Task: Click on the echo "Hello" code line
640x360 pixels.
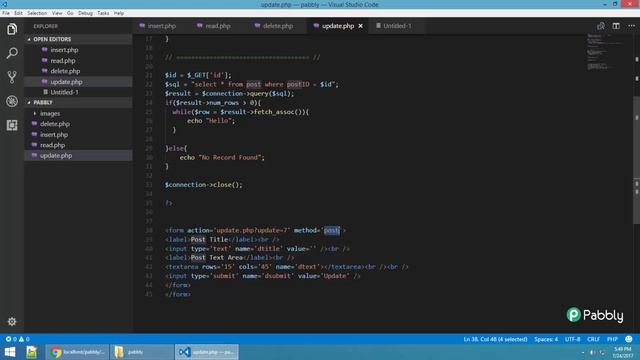Action: click(211, 121)
